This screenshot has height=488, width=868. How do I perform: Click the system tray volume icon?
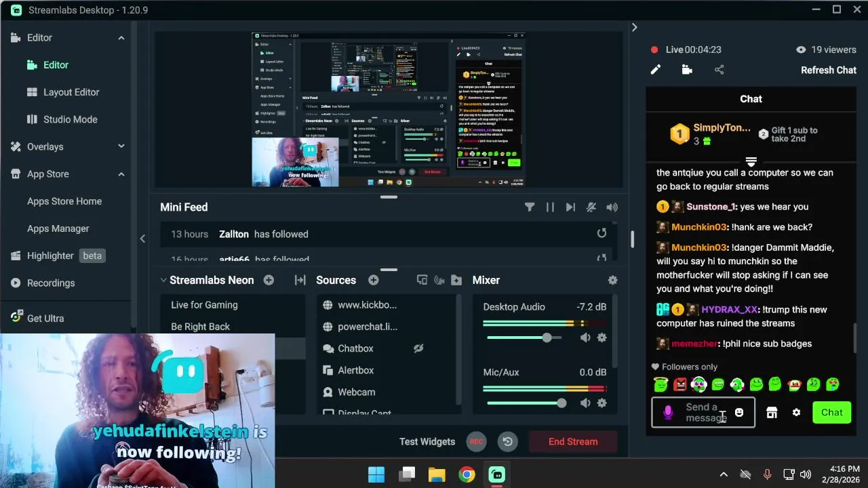(806, 474)
